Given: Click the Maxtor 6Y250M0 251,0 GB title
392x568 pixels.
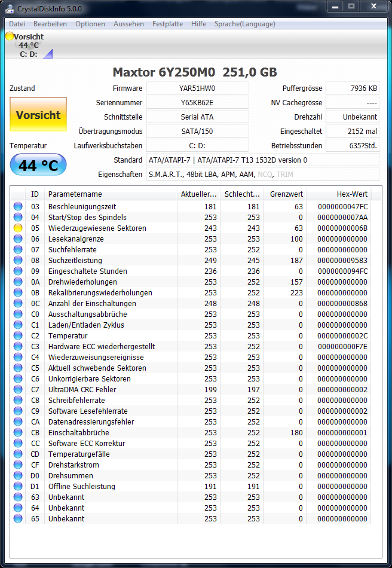Looking at the screenshot, I should (195, 72).
